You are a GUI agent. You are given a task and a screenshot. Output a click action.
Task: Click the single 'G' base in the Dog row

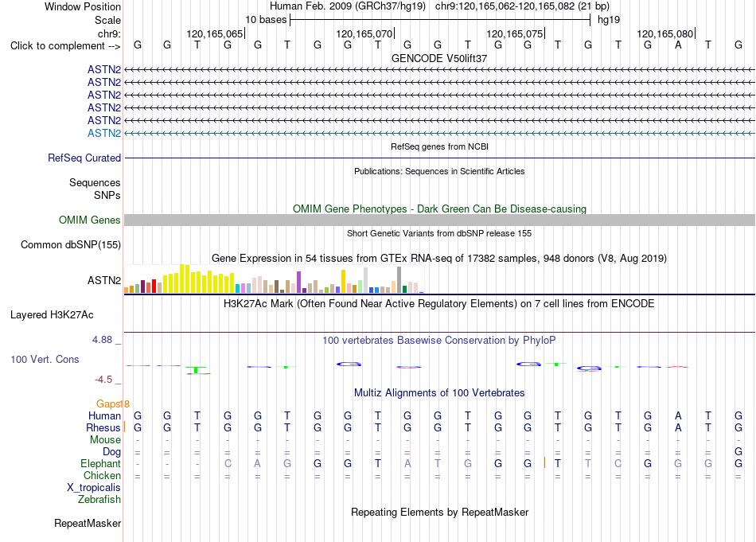pos(738,452)
